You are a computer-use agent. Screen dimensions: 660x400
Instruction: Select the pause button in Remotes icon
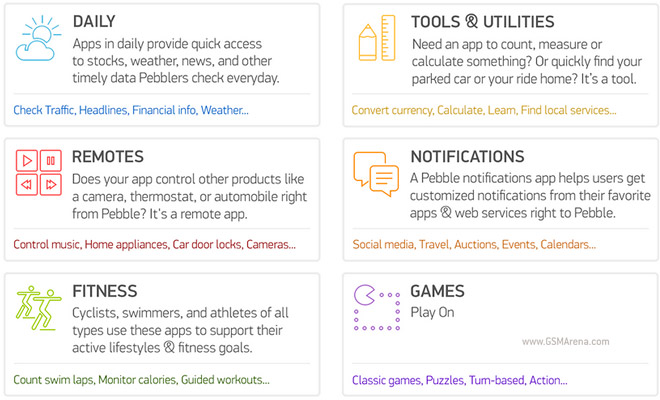pyautogui.click(x=51, y=160)
